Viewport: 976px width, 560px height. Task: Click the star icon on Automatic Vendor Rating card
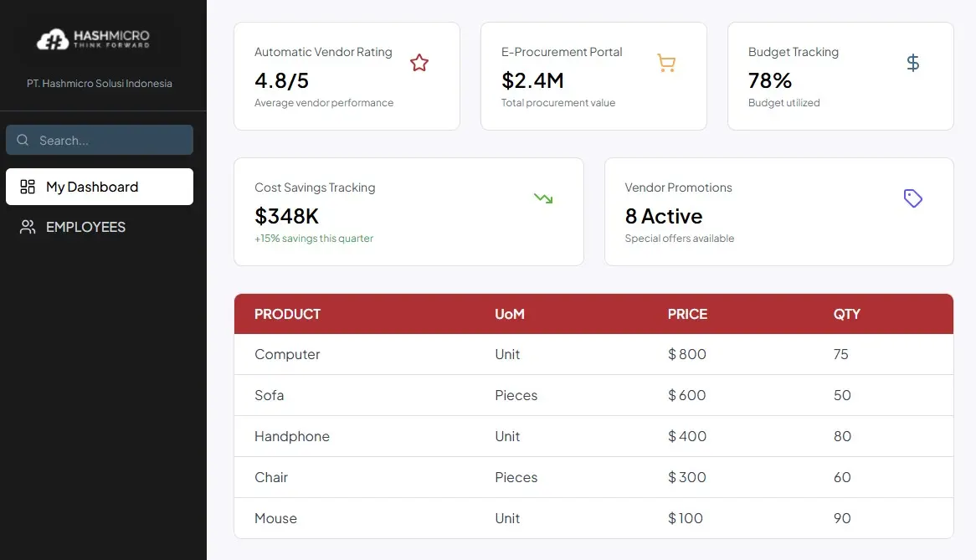click(x=419, y=62)
